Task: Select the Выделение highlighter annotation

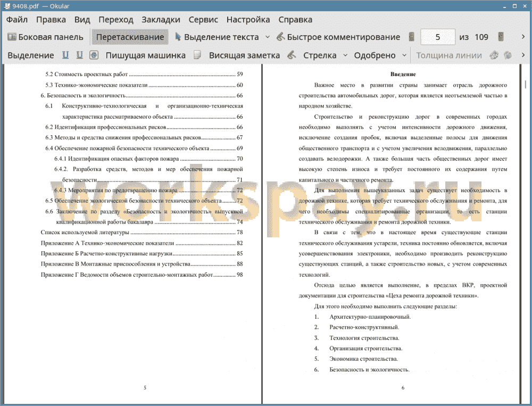Action: tap(30, 55)
